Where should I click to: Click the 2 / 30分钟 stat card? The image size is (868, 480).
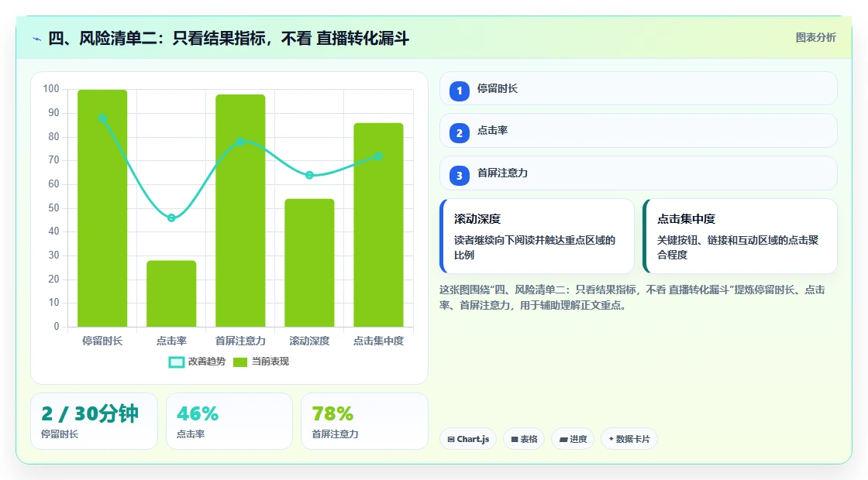pyautogui.click(x=94, y=421)
